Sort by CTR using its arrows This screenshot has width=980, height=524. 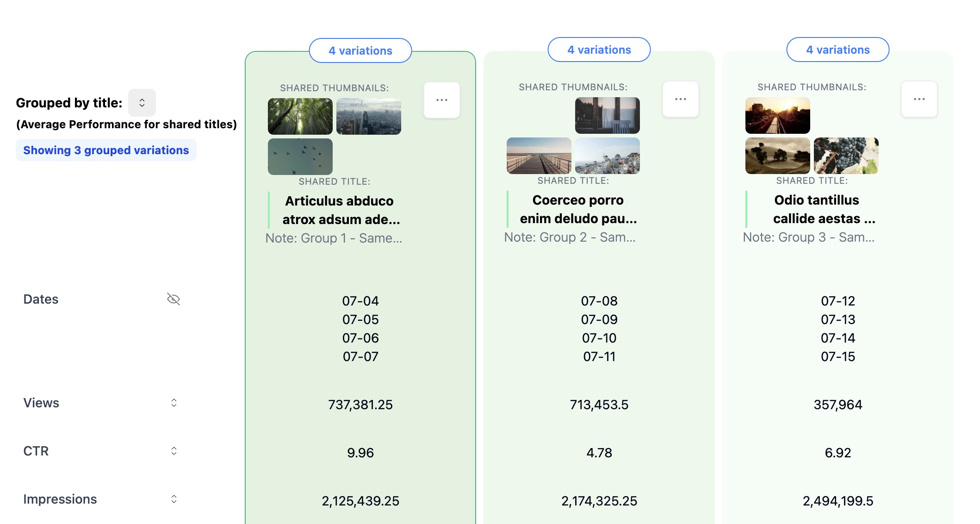click(x=174, y=451)
